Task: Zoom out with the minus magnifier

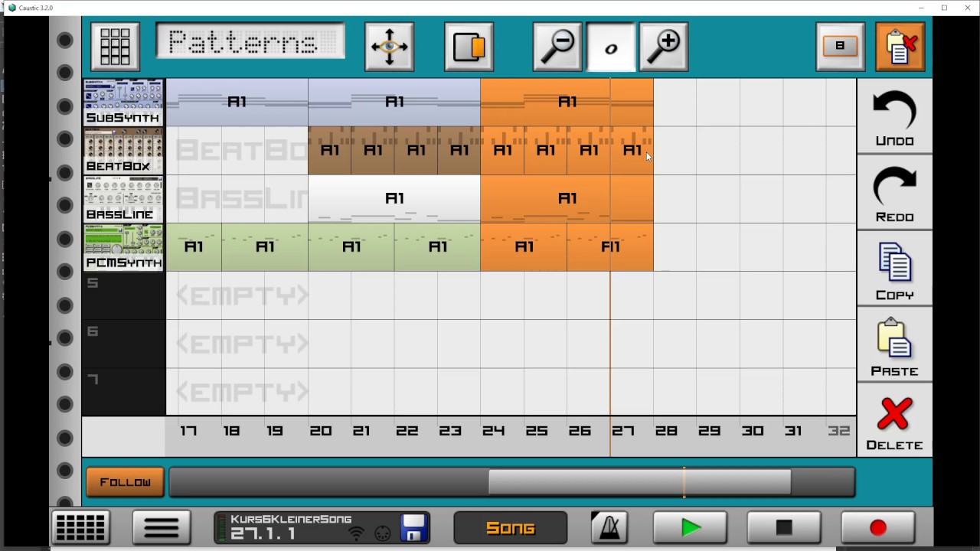Action: (x=557, y=47)
